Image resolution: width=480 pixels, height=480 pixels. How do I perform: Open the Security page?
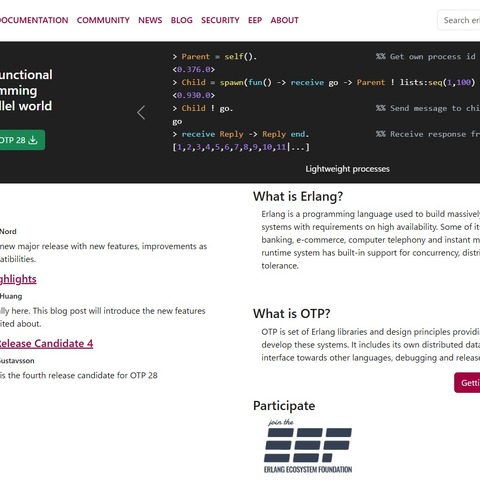[220, 20]
